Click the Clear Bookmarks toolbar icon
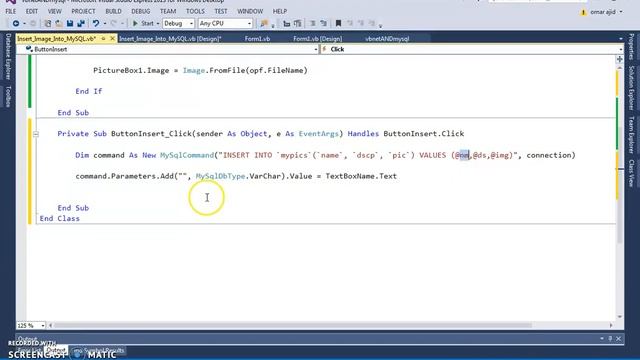The image size is (640, 360). (372, 24)
